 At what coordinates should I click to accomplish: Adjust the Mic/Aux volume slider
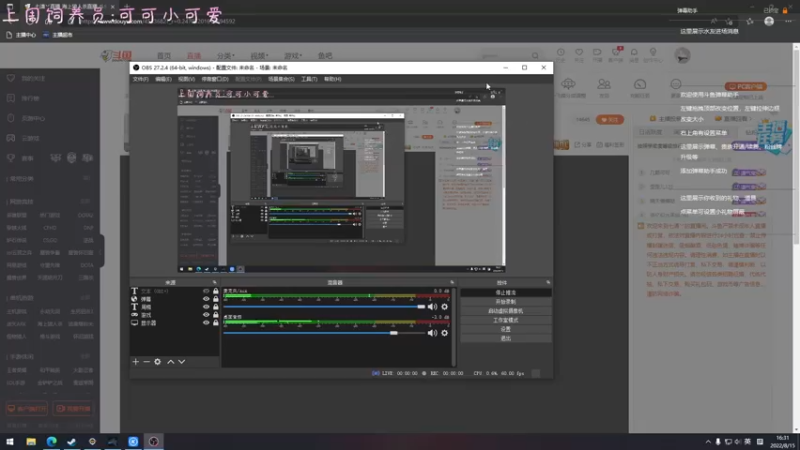324,307
